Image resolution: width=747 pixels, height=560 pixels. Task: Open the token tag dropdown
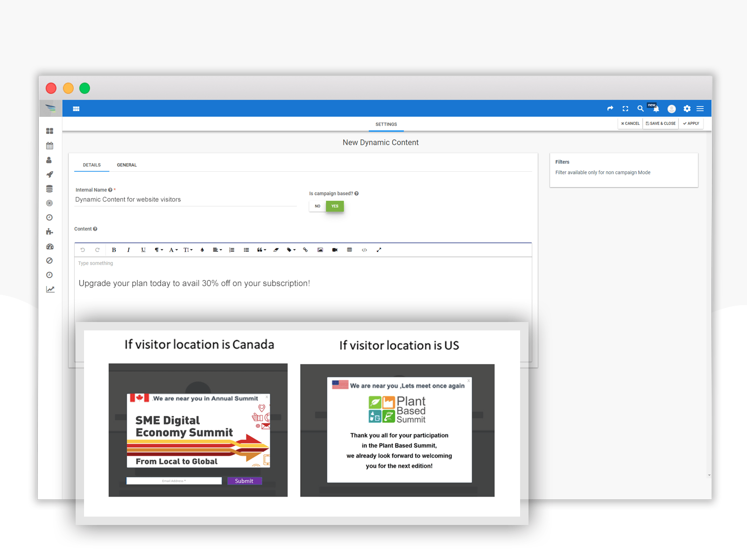pyautogui.click(x=291, y=250)
